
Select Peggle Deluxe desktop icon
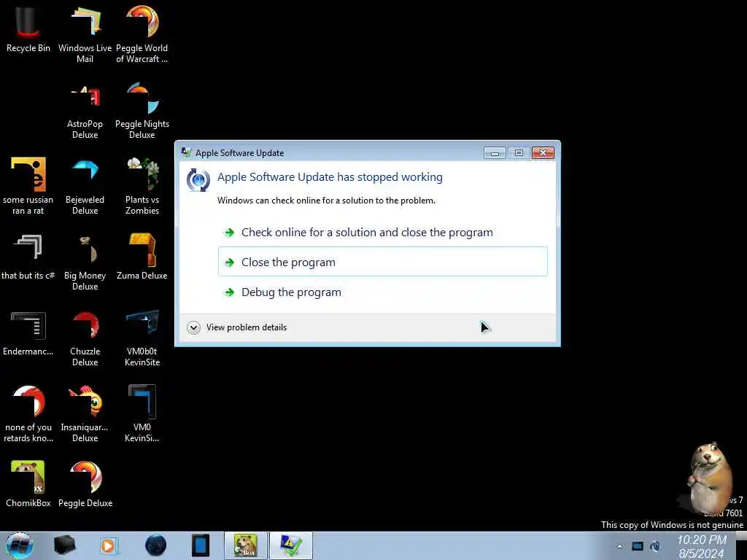(85, 483)
